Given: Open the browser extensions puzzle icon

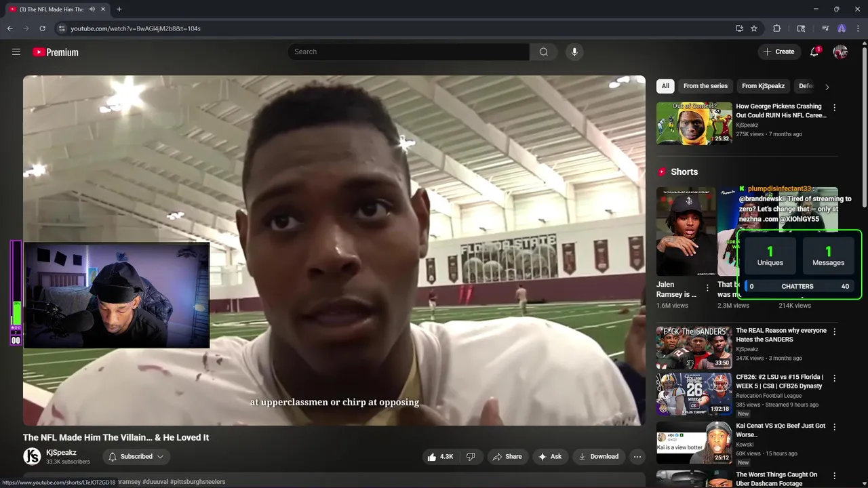Looking at the screenshot, I should 777,28.
